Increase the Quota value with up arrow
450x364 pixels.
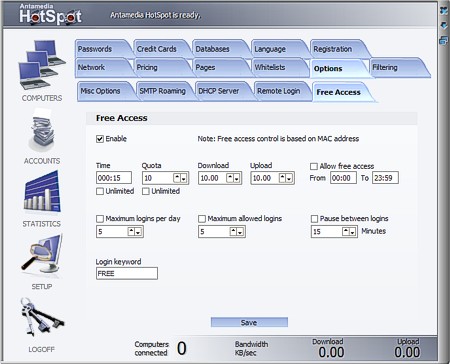(177, 178)
